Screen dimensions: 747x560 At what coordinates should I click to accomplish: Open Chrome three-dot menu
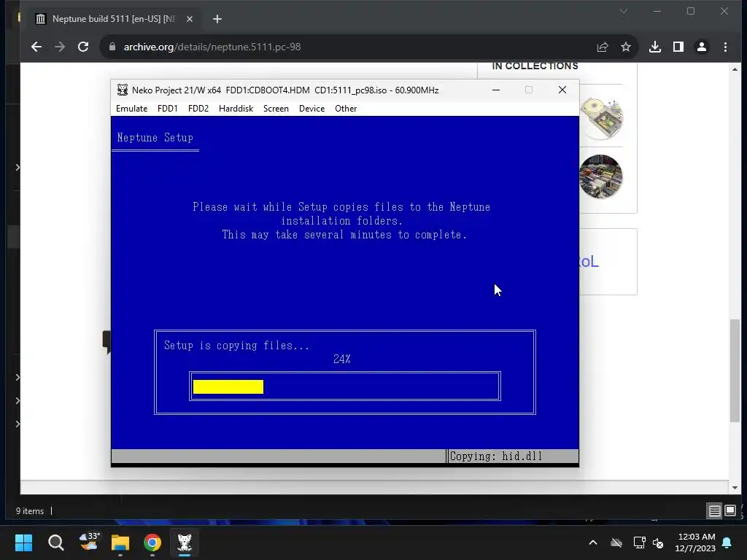click(x=725, y=47)
